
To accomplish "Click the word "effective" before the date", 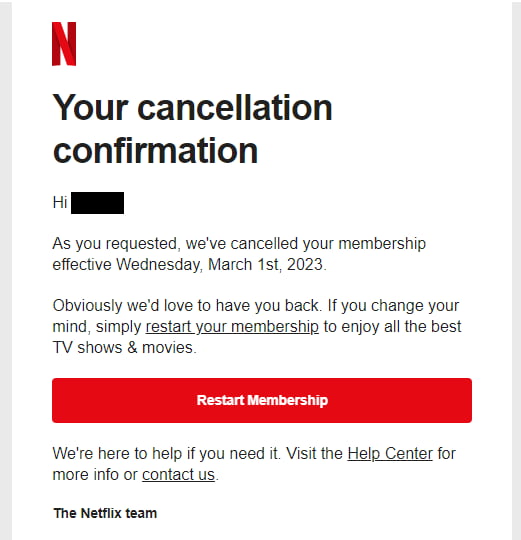I will pyautogui.click(x=82, y=265).
